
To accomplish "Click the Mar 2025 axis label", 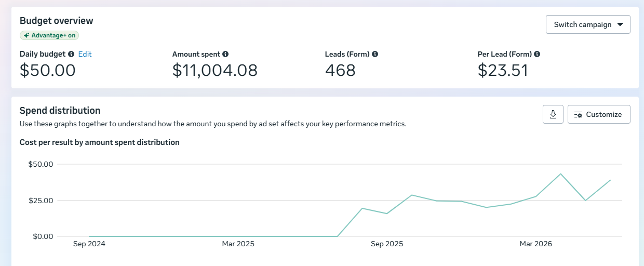I will click(x=238, y=244).
